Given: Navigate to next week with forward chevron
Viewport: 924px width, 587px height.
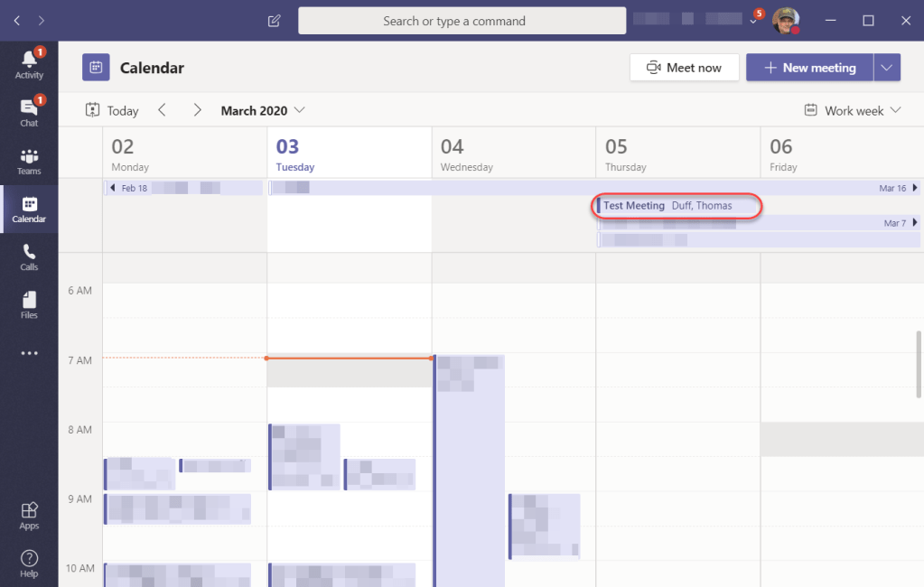Looking at the screenshot, I should tap(197, 109).
